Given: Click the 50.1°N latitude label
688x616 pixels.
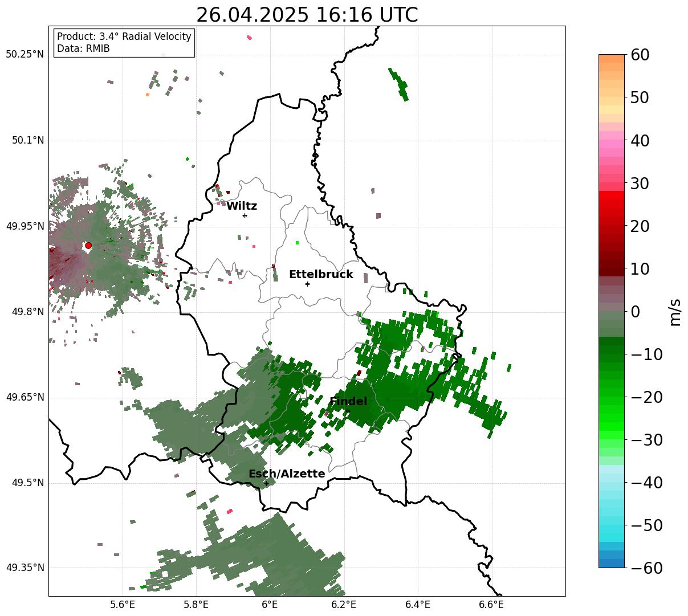Looking at the screenshot, I should point(28,141).
